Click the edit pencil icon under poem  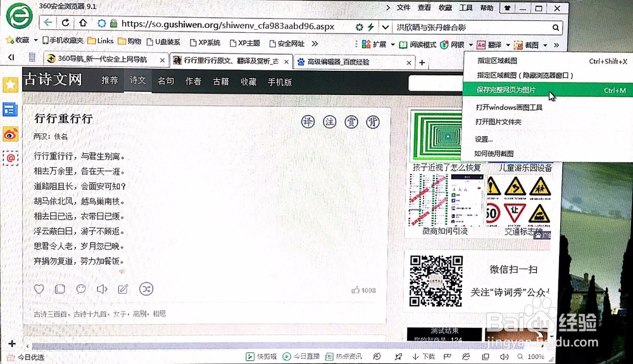pos(123,289)
